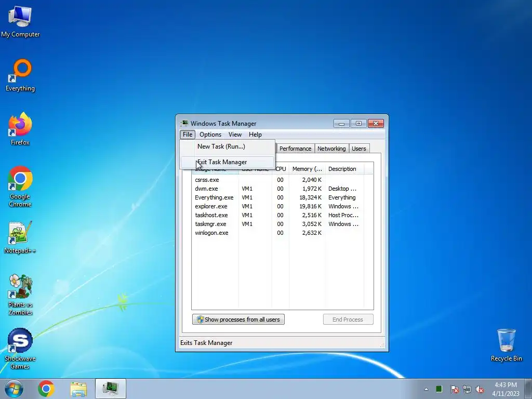Select Task Manager taskbar button
Viewport: 532px width, 399px height.
point(111,389)
